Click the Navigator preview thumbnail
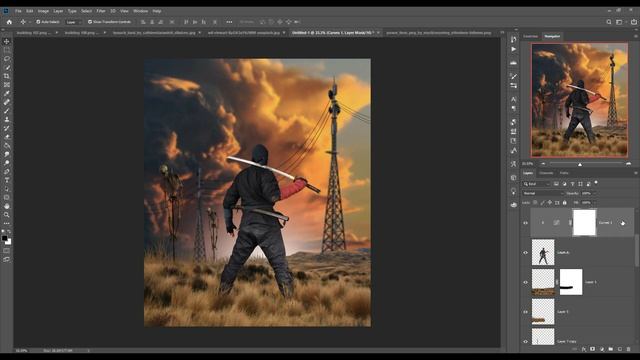640x360 pixels. coord(579,100)
